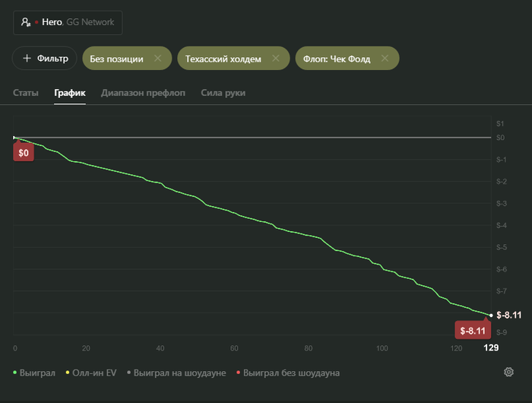Viewport: 532px width, 403px height.
Task: Click the Фильтр button
Action: pos(45,59)
